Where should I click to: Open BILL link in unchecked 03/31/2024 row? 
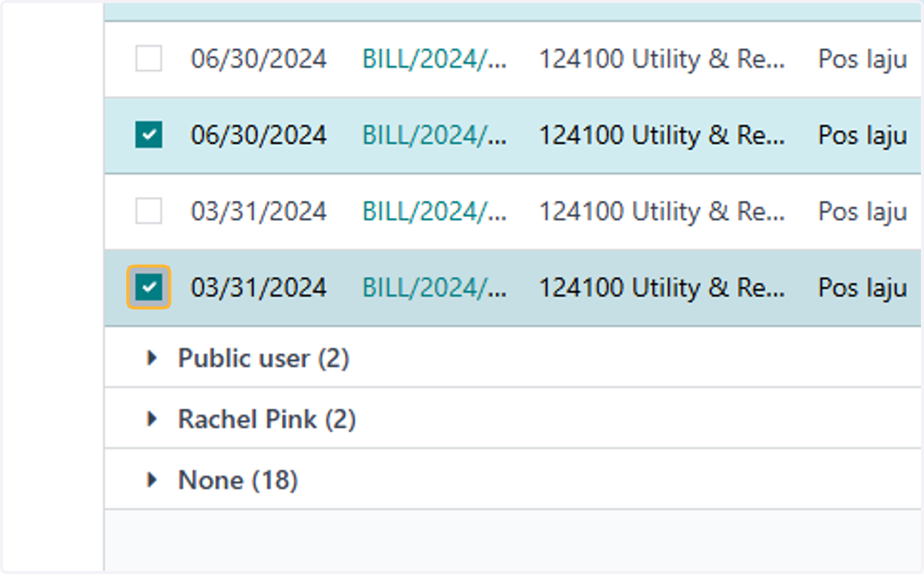coord(434,212)
